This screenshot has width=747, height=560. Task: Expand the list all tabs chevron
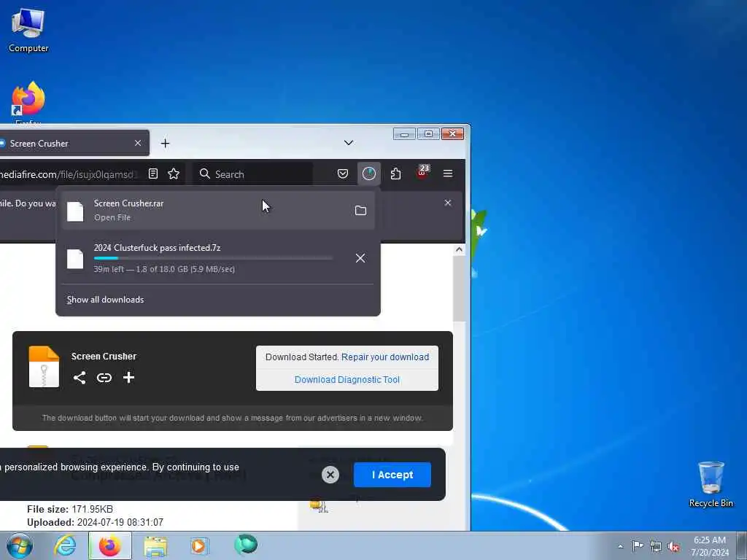coord(349,143)
